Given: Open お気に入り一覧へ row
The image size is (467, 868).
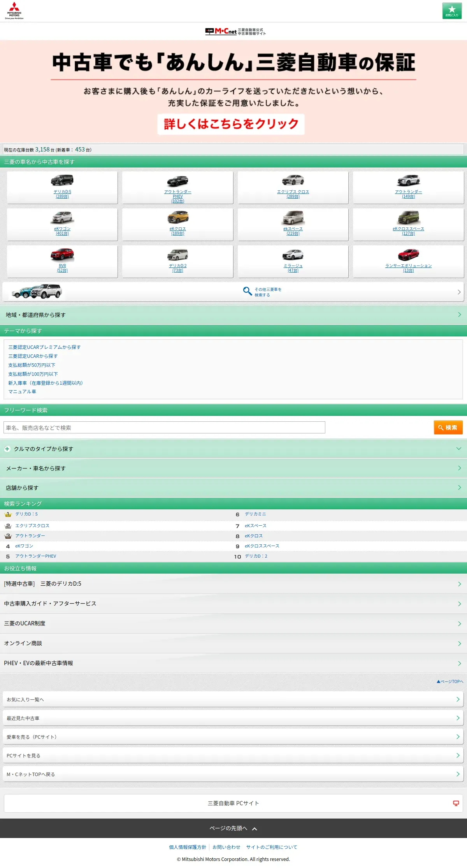Looking at the screenshot, I should pyautogui.click(x=233, y=699).
